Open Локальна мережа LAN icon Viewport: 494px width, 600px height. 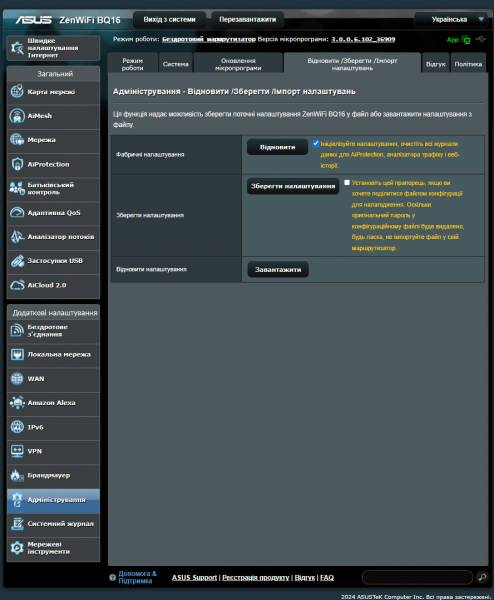pyautogui.click(x=17, y=354)
